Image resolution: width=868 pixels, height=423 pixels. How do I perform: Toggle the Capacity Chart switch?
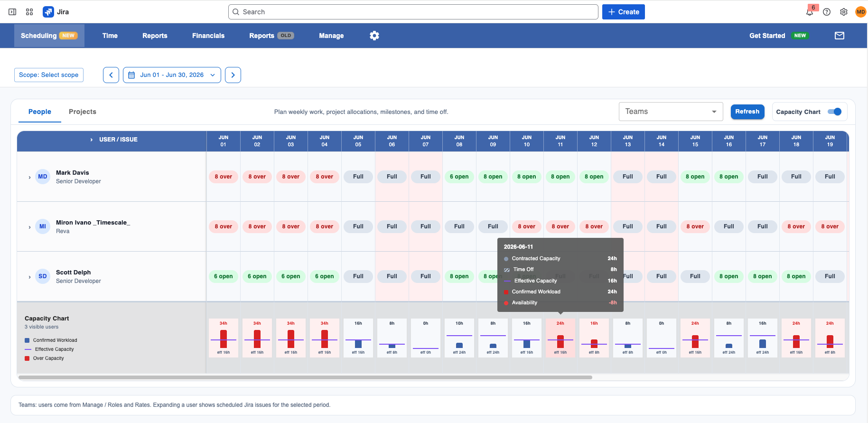pos(834,112)
